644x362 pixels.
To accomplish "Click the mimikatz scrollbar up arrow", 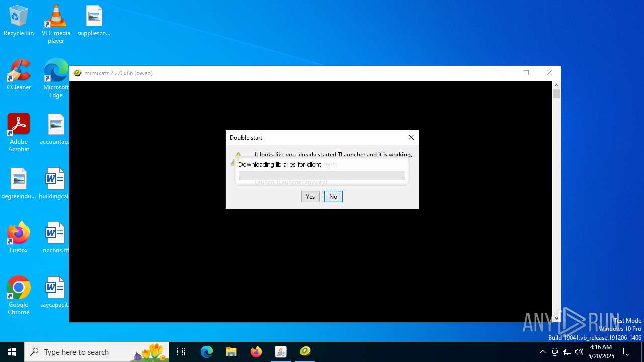I will [556, 85].
